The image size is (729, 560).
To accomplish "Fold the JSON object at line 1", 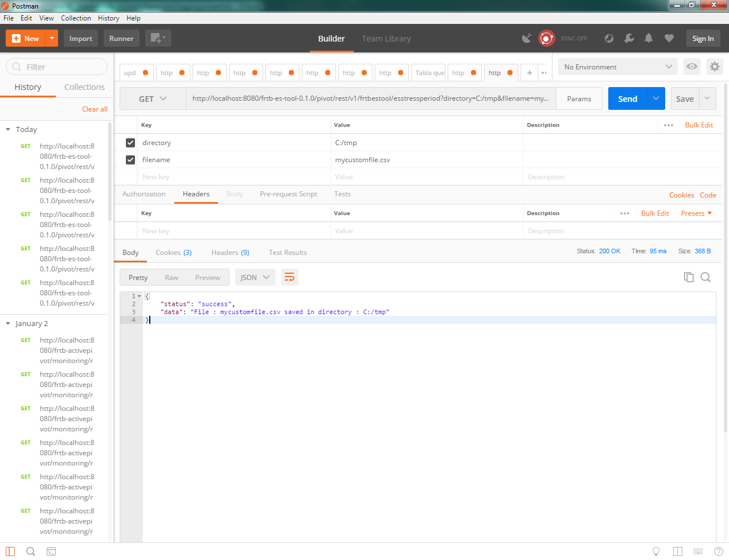I will point(140,296).
